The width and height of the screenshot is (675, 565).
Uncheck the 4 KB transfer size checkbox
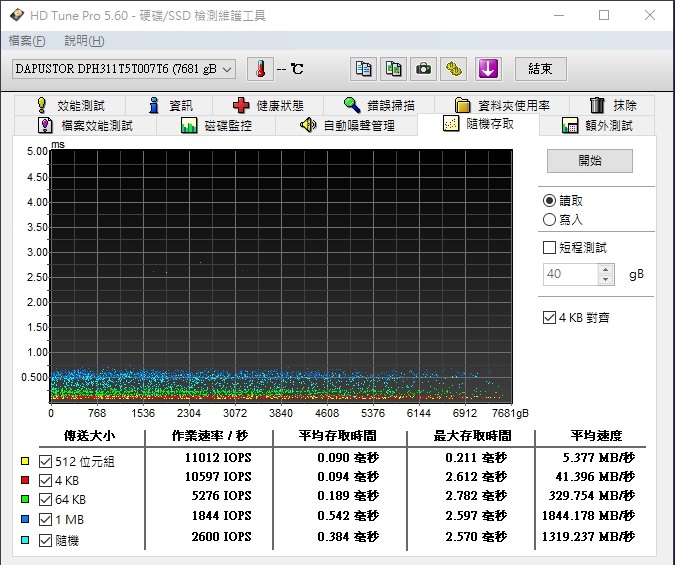pyautogui.click(x=45, y=481)
